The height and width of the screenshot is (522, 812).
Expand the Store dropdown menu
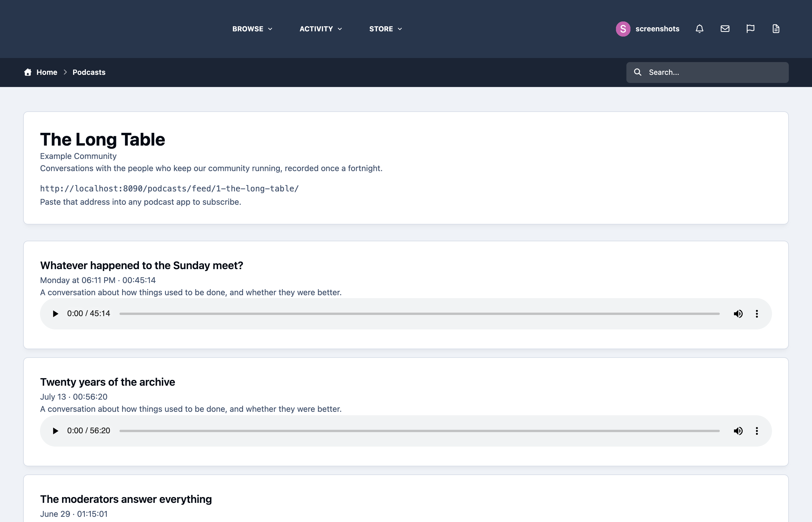click(385, 29)
